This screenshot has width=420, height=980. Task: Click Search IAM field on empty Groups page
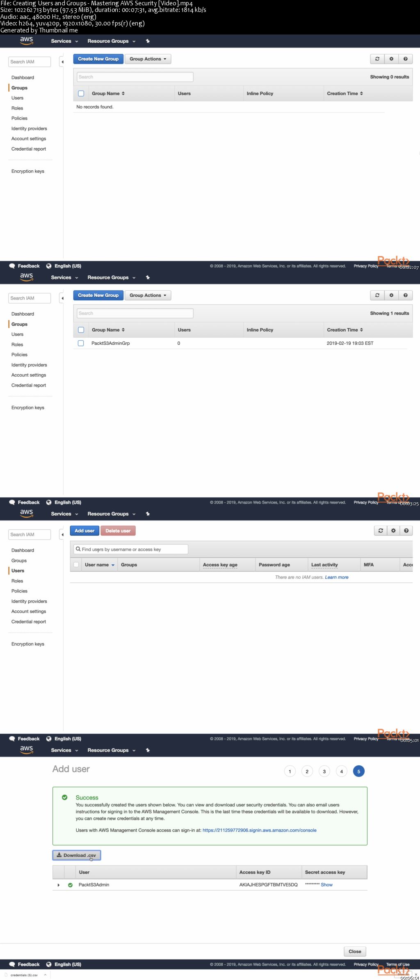click(30, 62)
